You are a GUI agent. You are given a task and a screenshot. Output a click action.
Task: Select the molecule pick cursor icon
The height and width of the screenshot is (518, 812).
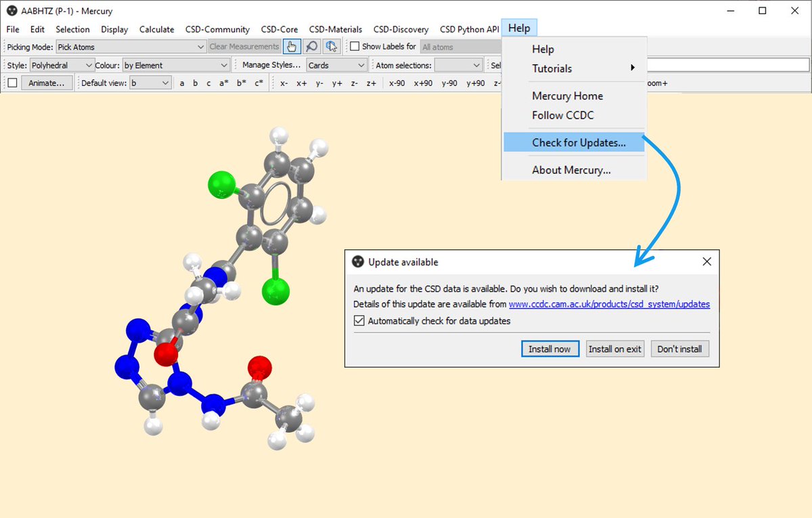click(x=331, y=47)
